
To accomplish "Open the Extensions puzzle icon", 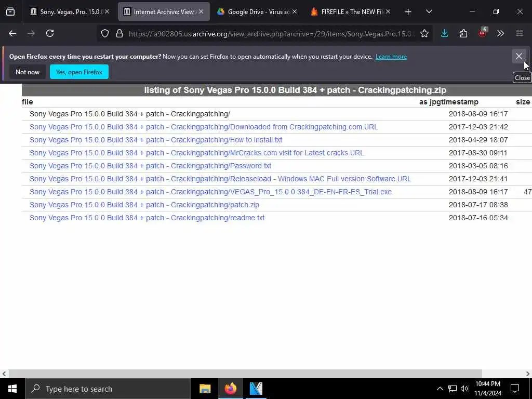I will [463, 33].
